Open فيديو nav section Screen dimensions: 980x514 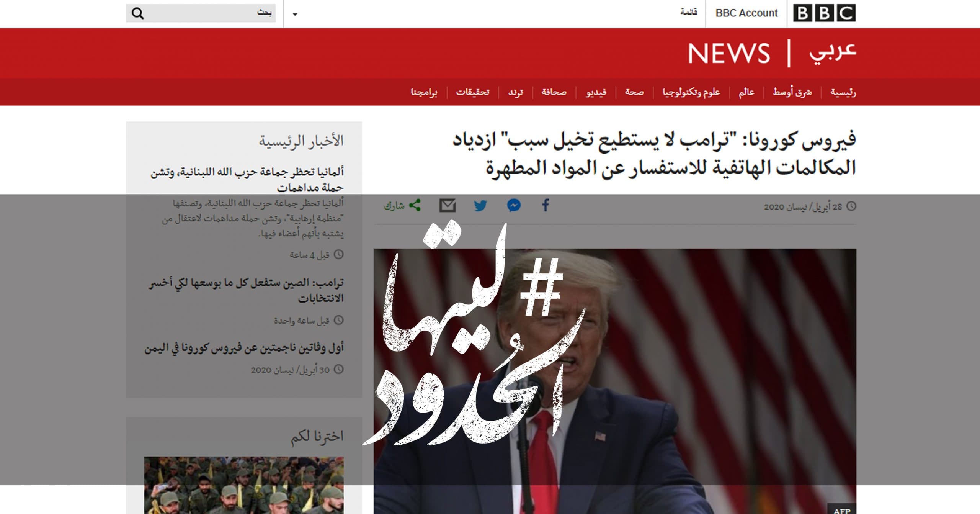point(596,92)
